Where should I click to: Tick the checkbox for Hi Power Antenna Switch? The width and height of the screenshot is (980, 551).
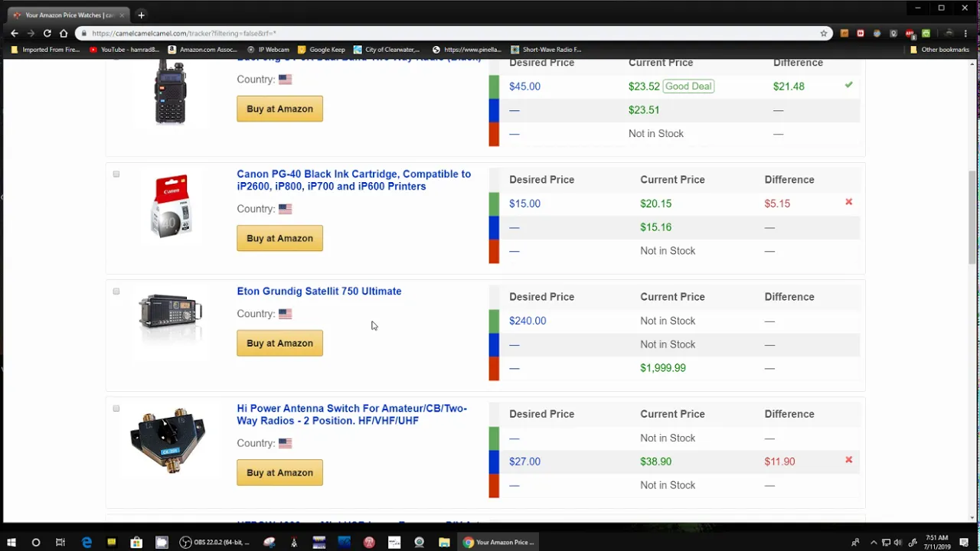click(116, 409)
